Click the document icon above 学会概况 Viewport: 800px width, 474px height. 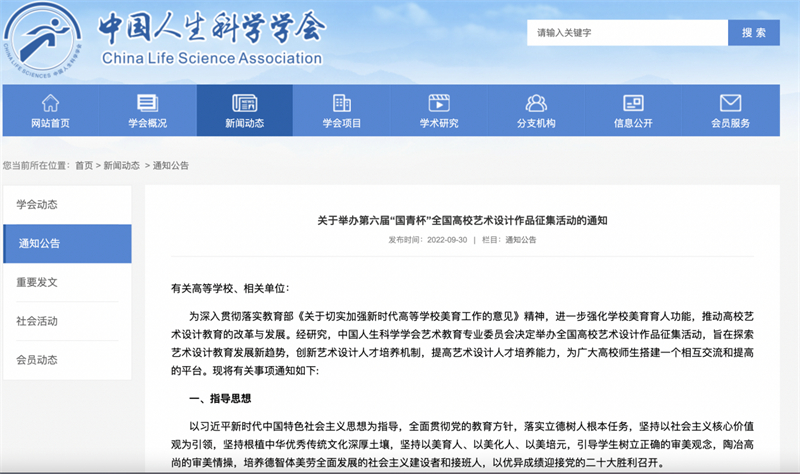pyautogui.click(x=147, y=102)
